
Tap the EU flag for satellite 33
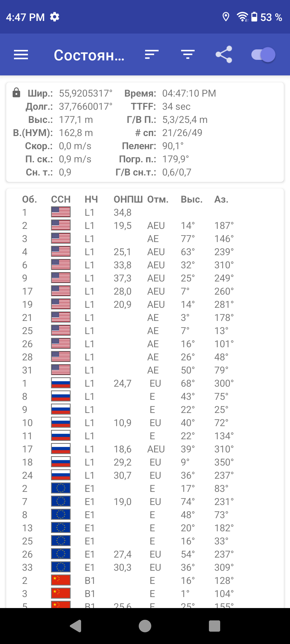[x=61, y=567]
